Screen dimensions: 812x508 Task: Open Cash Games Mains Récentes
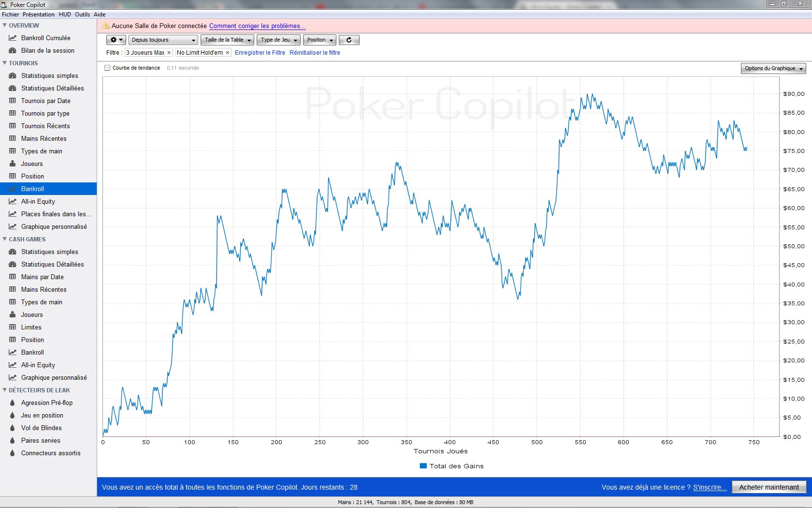tap(48, 289)
